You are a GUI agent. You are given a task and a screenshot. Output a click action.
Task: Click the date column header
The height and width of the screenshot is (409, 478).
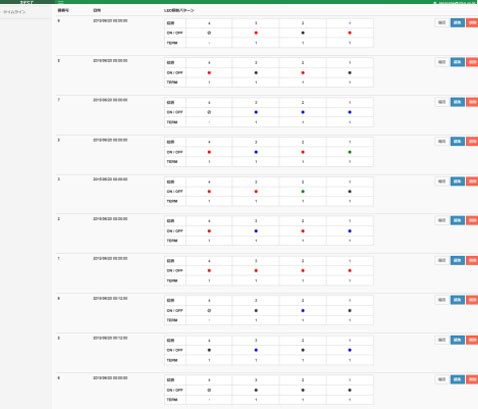point(97,11)
